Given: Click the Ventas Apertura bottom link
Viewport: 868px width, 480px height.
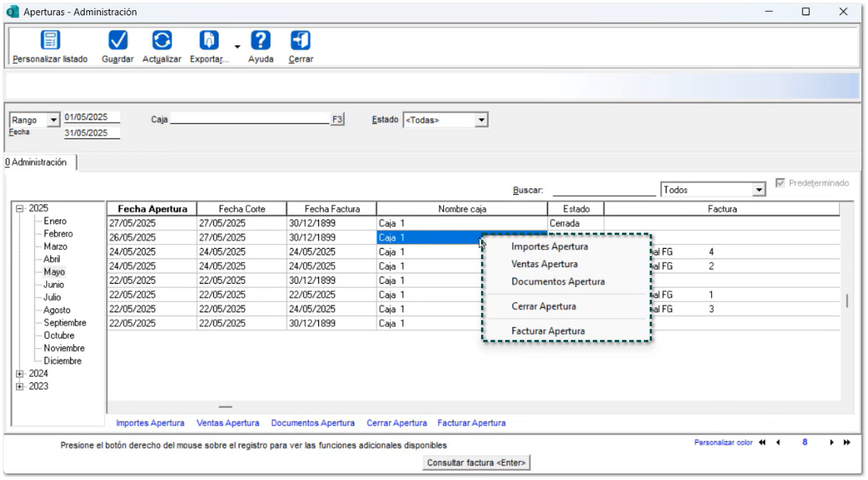Looking at the screenshot, I should point(227,423).
